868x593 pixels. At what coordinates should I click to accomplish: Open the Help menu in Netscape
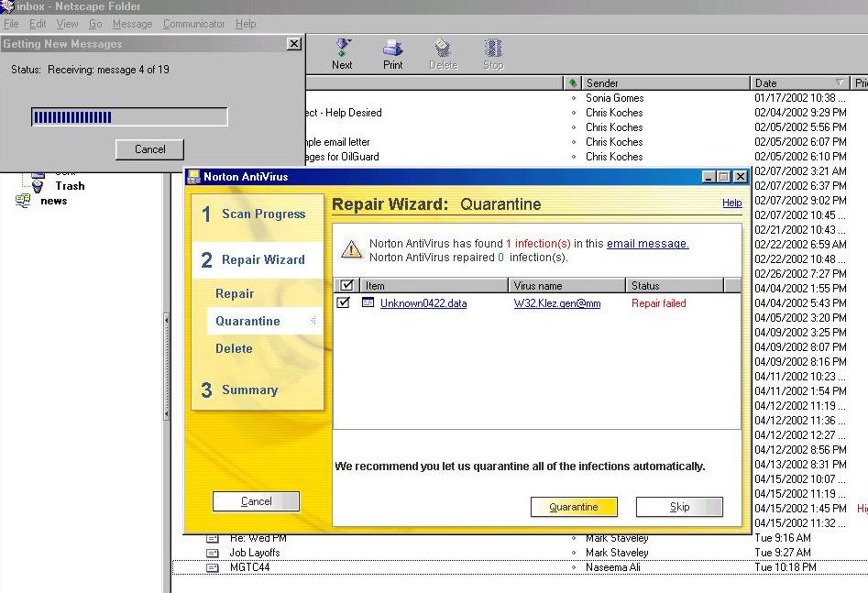tap(246, 24)
